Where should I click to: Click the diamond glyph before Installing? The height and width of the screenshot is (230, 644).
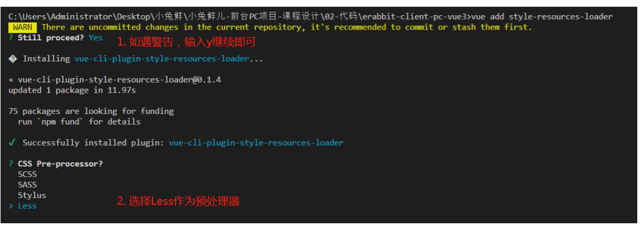pos(12,59)
